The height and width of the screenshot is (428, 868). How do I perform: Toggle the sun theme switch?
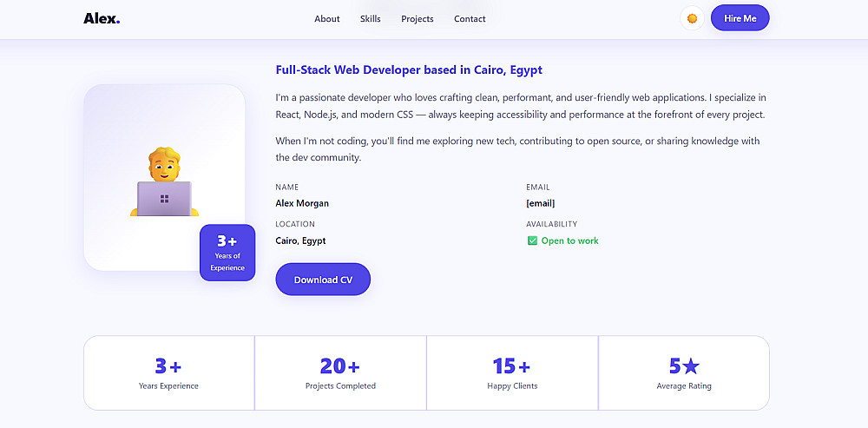tap(692, 18)
